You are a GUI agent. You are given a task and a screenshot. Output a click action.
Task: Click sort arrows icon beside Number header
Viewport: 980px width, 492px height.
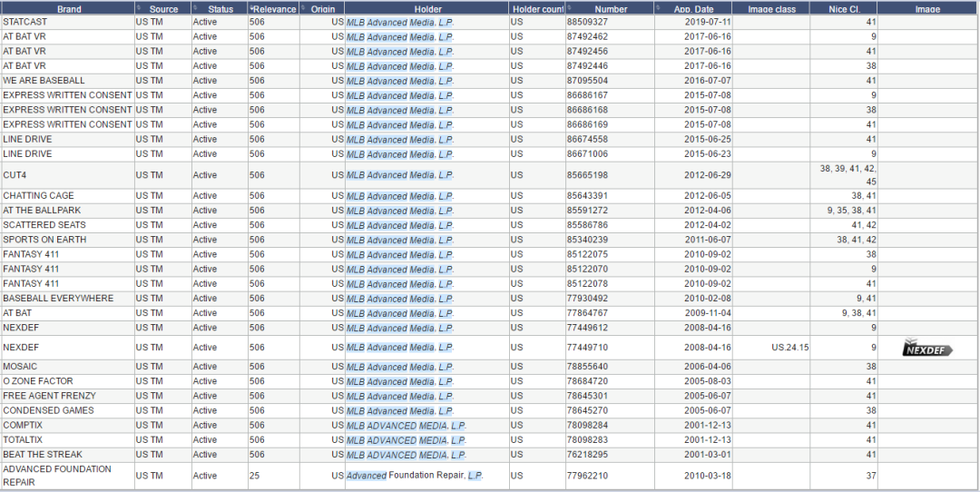click(569, 7)
